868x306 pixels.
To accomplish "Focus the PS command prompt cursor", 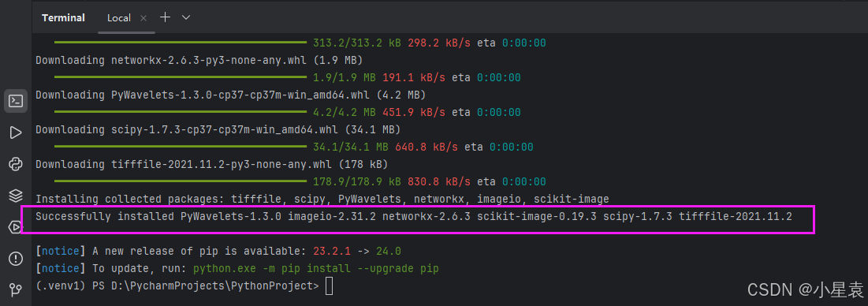I will point(330,286).
